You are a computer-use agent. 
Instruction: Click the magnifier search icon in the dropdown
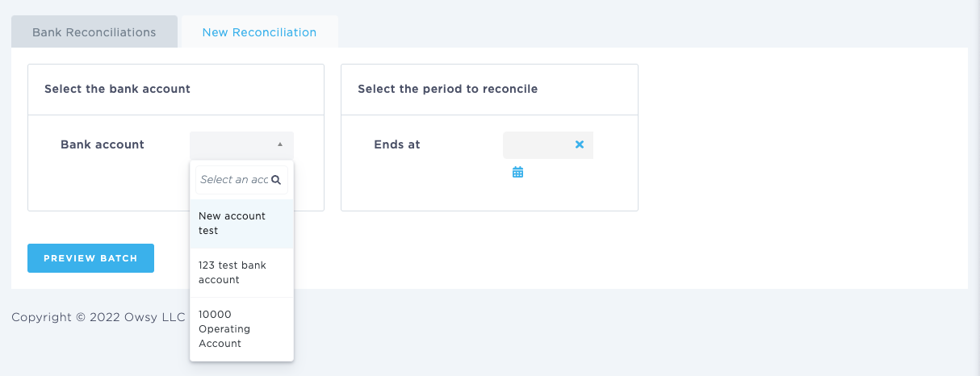click(x=276, y=180)
